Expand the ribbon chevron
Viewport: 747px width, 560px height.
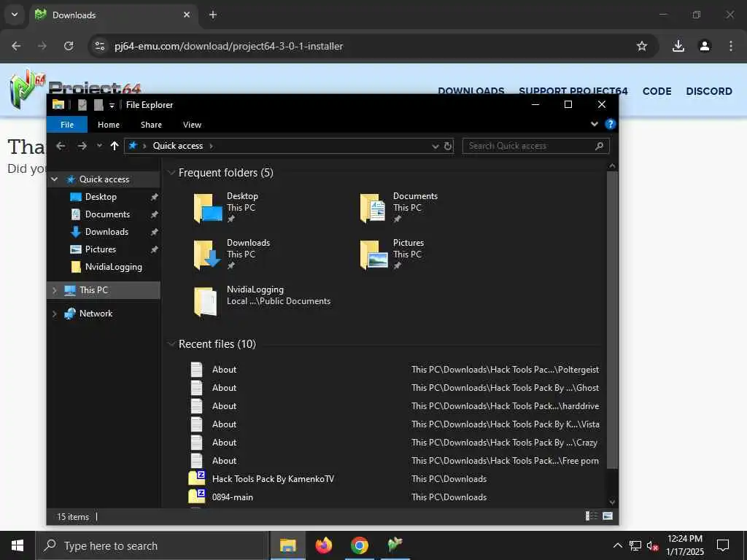pos(594,124)
